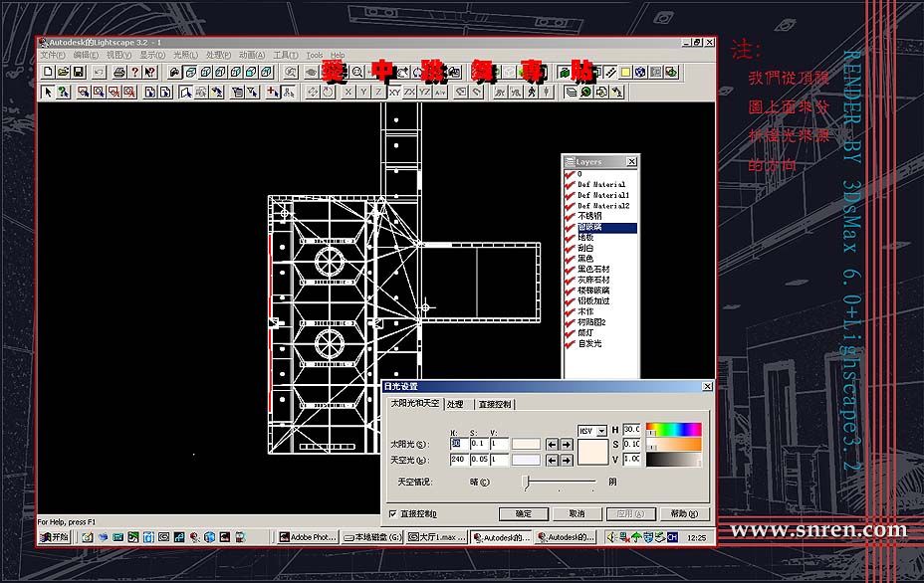Toggle the 筒灯 layer checkmark
The image size is (924, 583).
pyautogui.click(x=570, y=332)
